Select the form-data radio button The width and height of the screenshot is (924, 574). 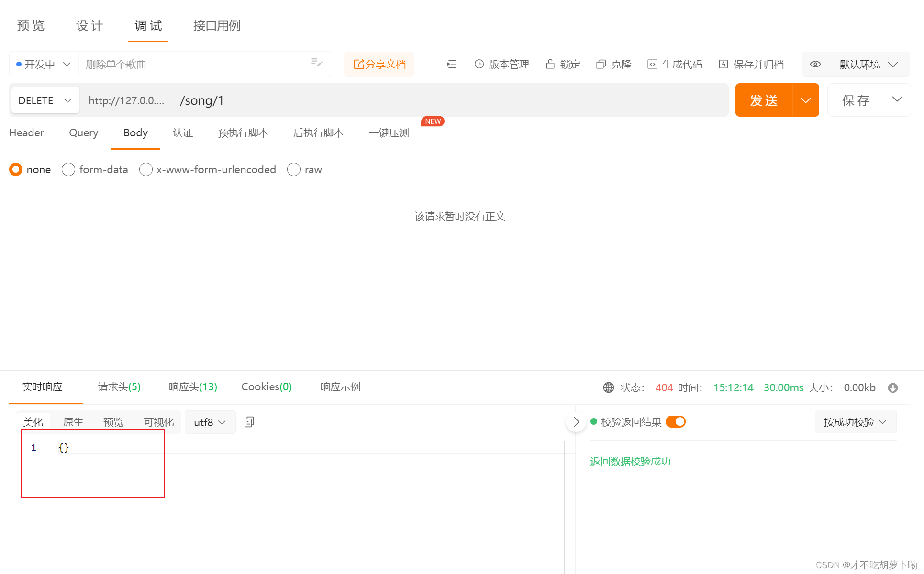[x=68, y=169]
